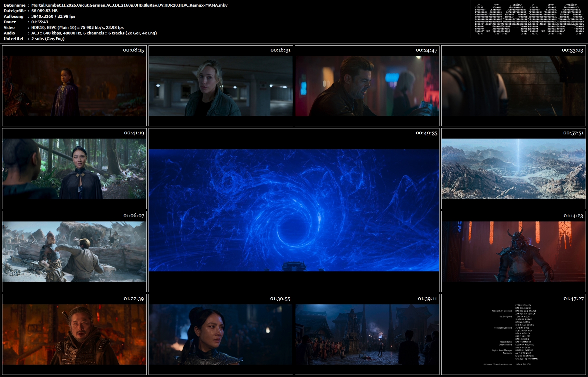Screen dimensions: 588x377
Task: Select the mountain landscape frame at 00:57:51
Action: click(513, 168)
